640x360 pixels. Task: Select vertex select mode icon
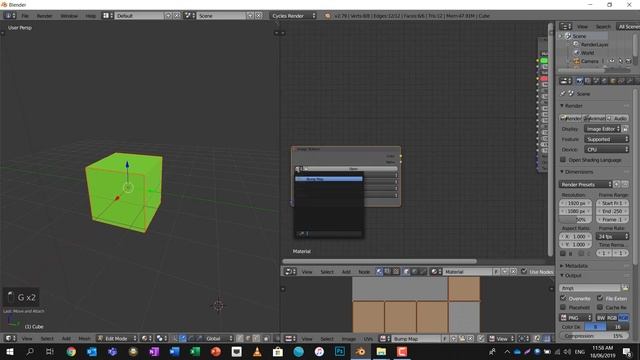pos(240,338)
